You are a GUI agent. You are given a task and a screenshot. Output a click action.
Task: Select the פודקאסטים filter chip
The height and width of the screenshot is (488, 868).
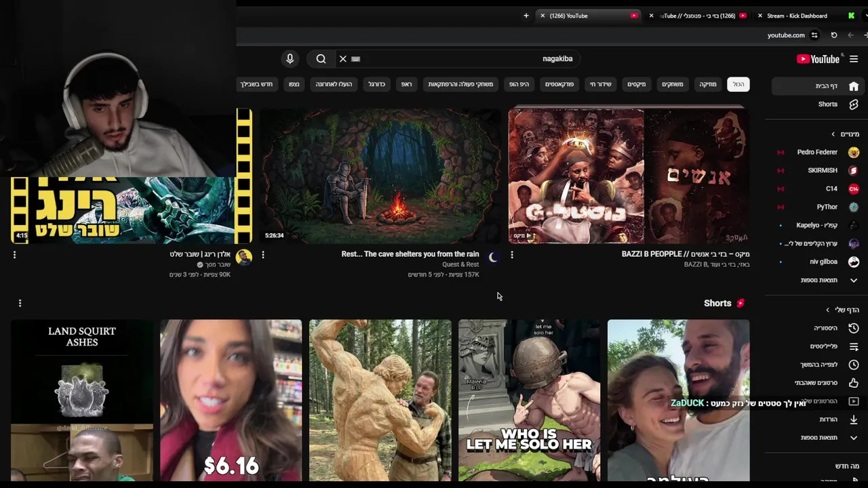[x=559, y=84]
